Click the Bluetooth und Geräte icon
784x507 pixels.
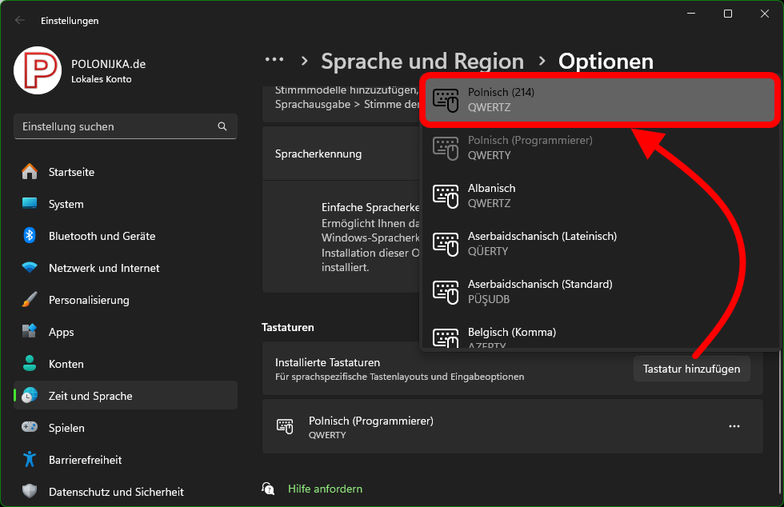point(30,236)
